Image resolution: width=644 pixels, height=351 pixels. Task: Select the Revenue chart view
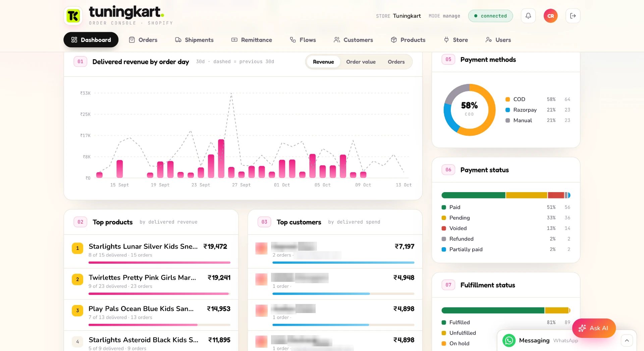pyautogui.click(x=323, y=62)
